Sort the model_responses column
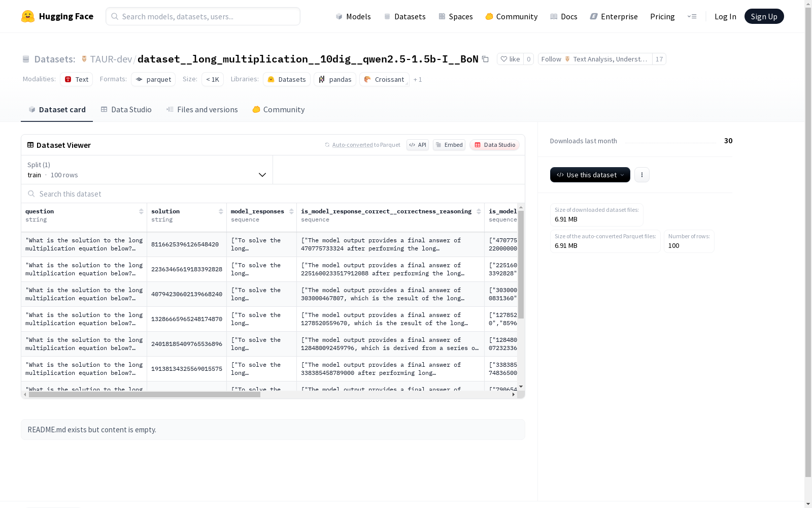This screenshot has height=508, width=812. point(291,211)
